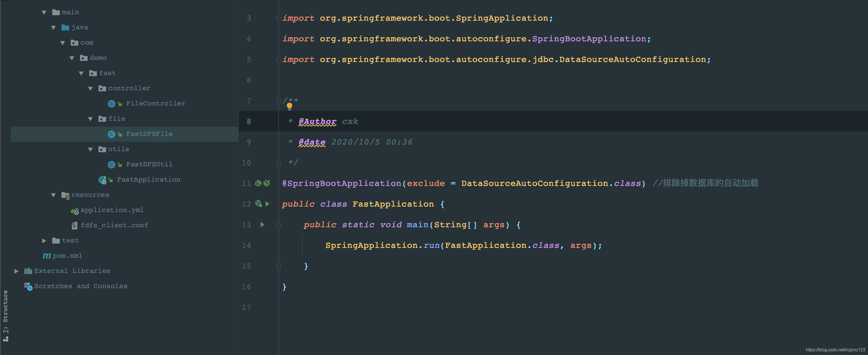Click the autowired candidates gutter icon on line 11
This screenshot has height=355, width=868.
(267, 183)
